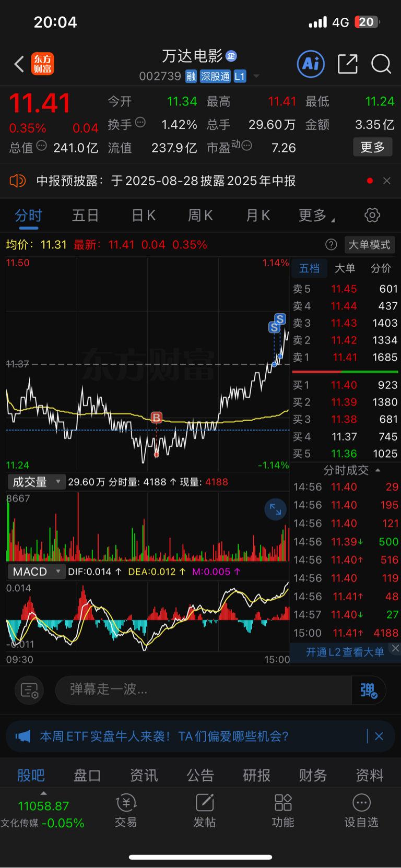
Task: Tap 设自选 add to watchlist
Action: [x=361, y=811]
